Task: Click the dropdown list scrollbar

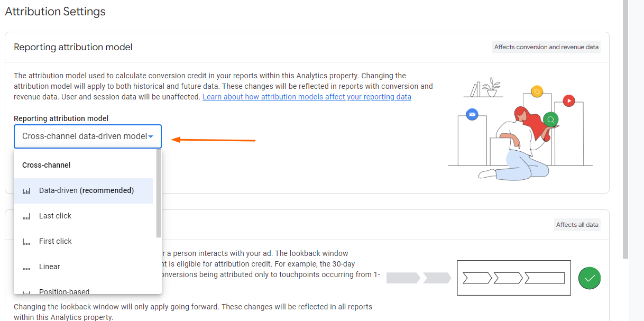Action: 159,193
